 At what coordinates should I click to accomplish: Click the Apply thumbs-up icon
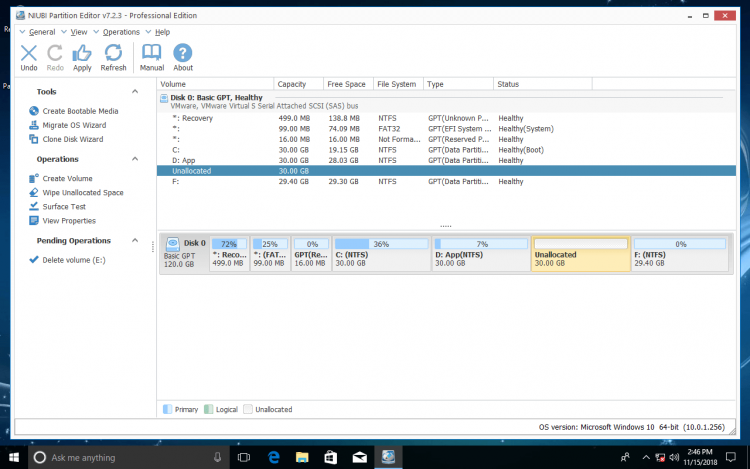(82, 53)
